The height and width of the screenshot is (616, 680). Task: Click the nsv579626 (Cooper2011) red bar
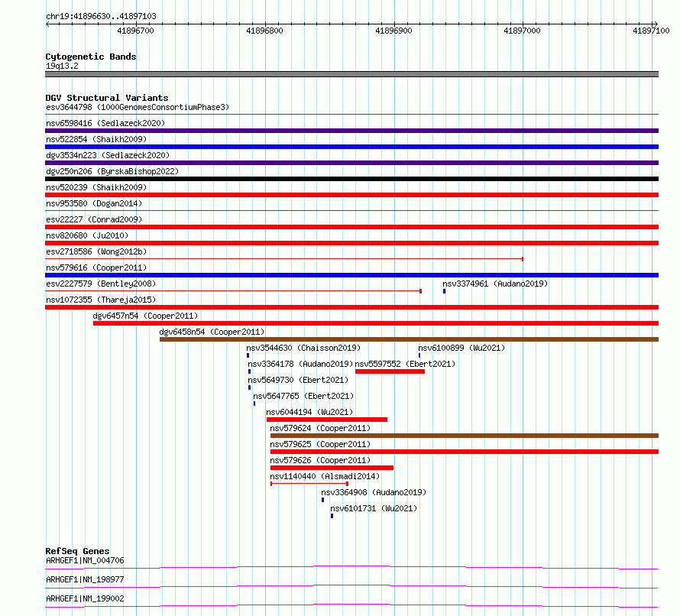tap(332, 468)
